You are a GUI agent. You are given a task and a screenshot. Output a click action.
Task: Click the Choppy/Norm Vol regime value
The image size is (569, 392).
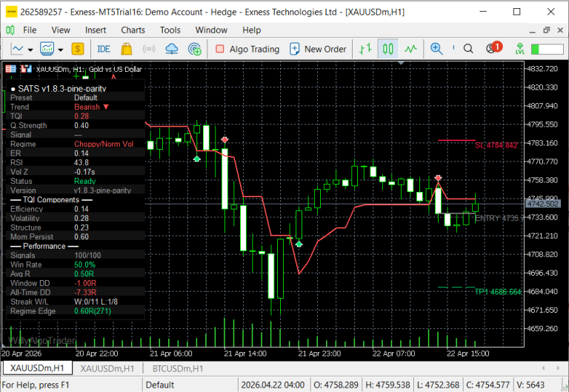tap(104, 144)
